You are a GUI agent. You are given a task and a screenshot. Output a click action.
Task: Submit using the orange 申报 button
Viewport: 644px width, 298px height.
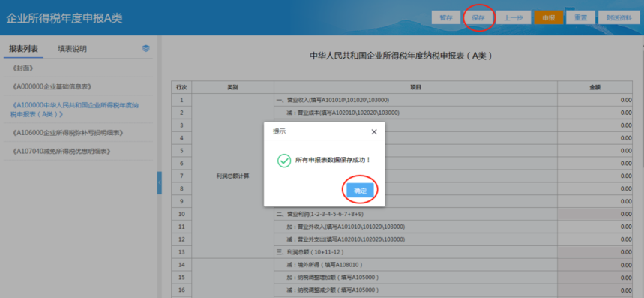tap(549, 18)
